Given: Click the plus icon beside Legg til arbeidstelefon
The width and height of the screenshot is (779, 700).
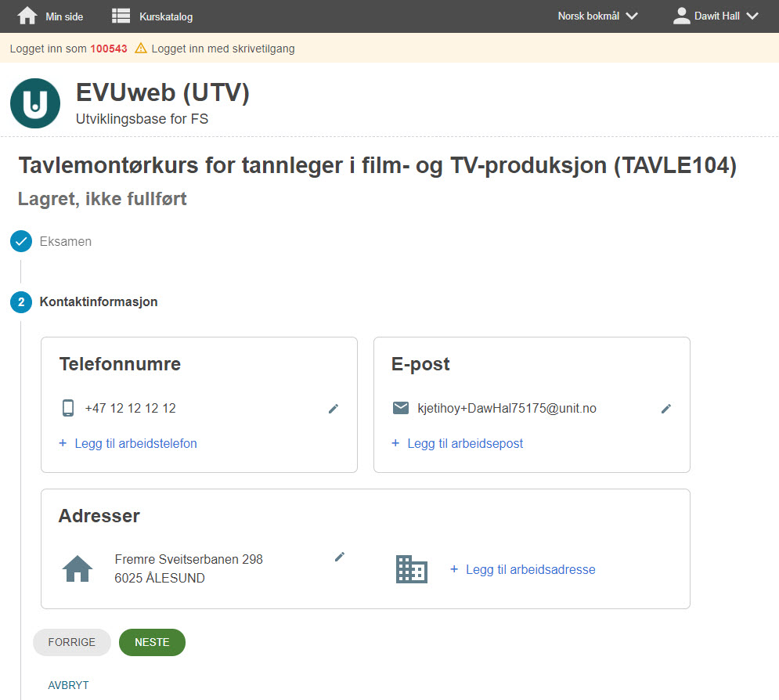Looking at the screenshot, I should [x=63, y=442].
